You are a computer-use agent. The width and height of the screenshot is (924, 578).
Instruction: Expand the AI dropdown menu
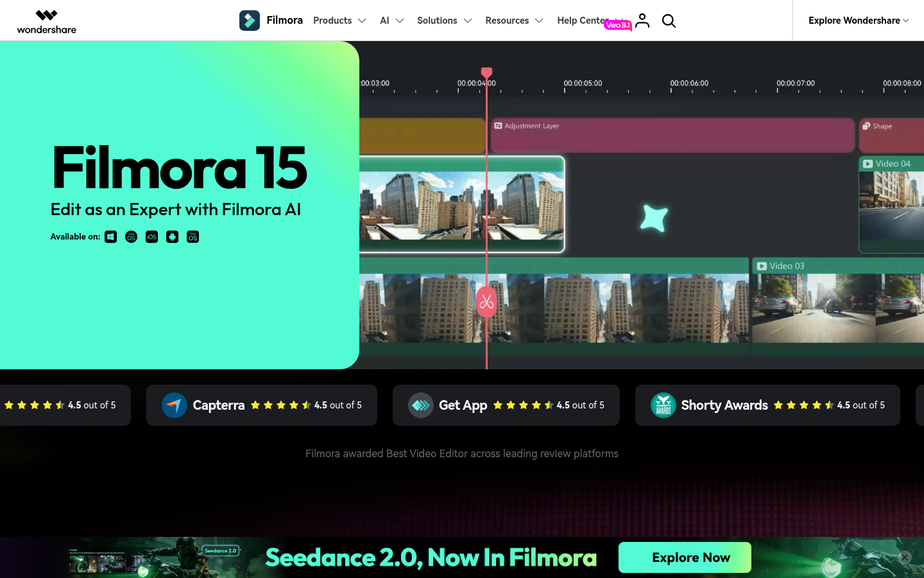[392, 21]
